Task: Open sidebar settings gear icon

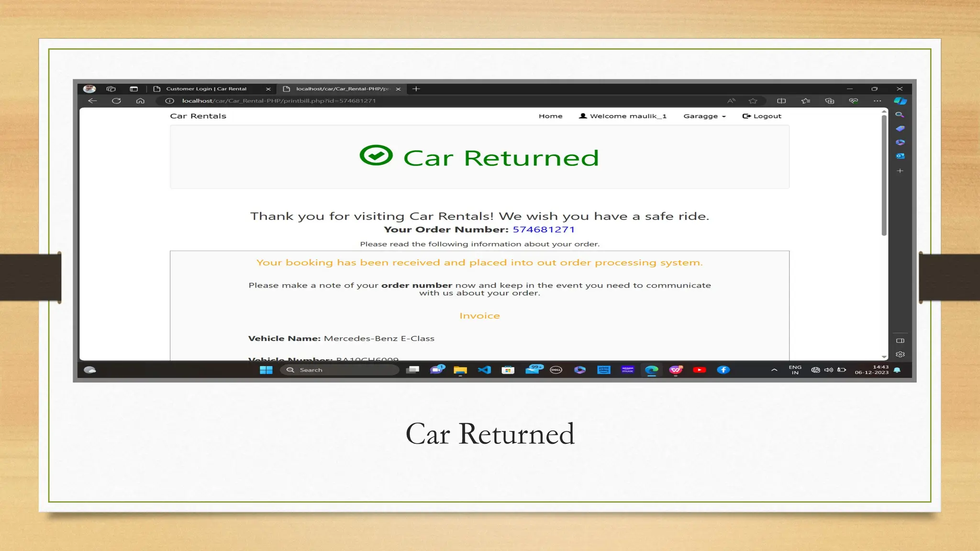Action: point(900,354)
